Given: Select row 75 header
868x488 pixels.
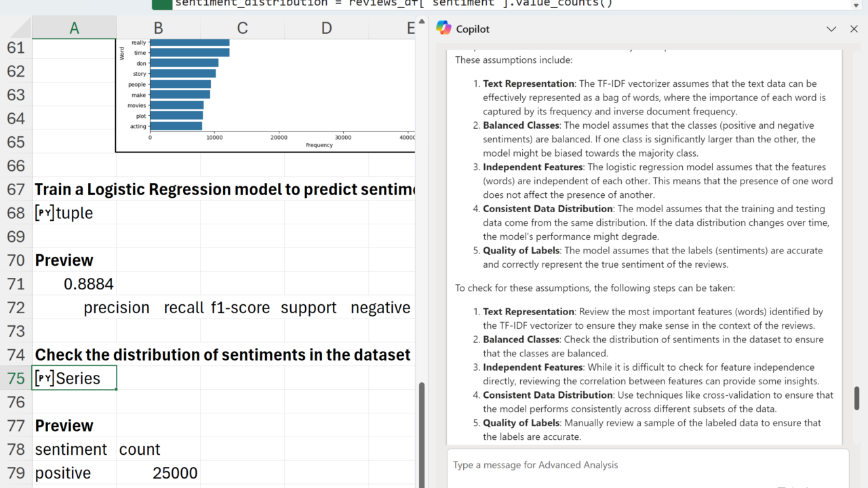Looking at the screenshot, I should tap(16, 378).
